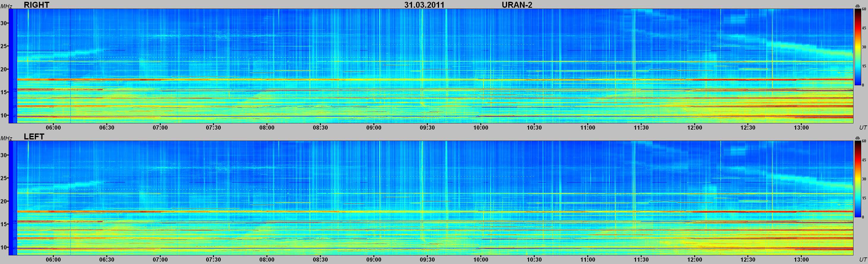Click the UT axis label of LEFT panel
Screen dimensions: 868x264
pos(863,259)
